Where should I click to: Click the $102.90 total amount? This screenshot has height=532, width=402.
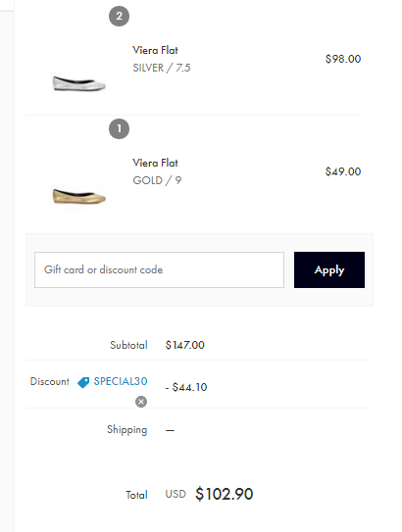pyautogui.click(x=225, y=494)
